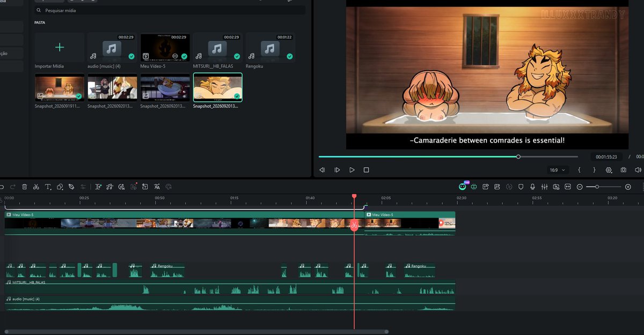Open the edit adjustments sliders icon
This screenshot has height=335, width=644.
pyautogui.click(x=83, y=187)
